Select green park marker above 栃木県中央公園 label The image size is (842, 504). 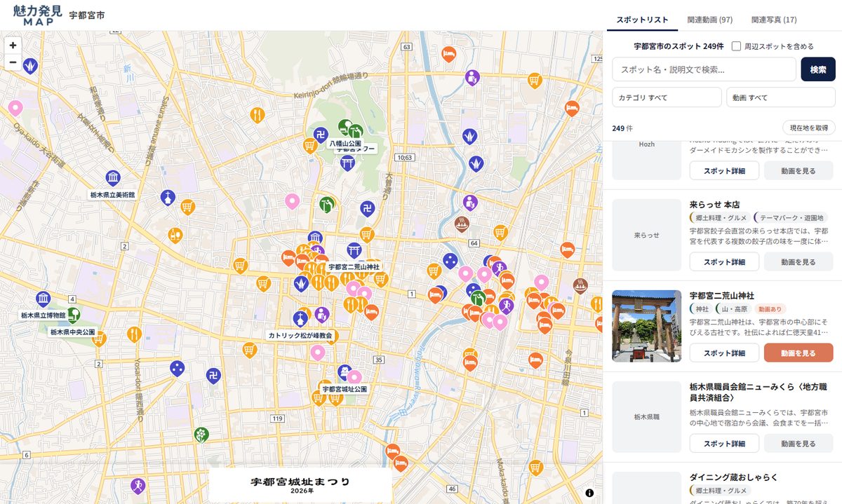tap(74, 315)
